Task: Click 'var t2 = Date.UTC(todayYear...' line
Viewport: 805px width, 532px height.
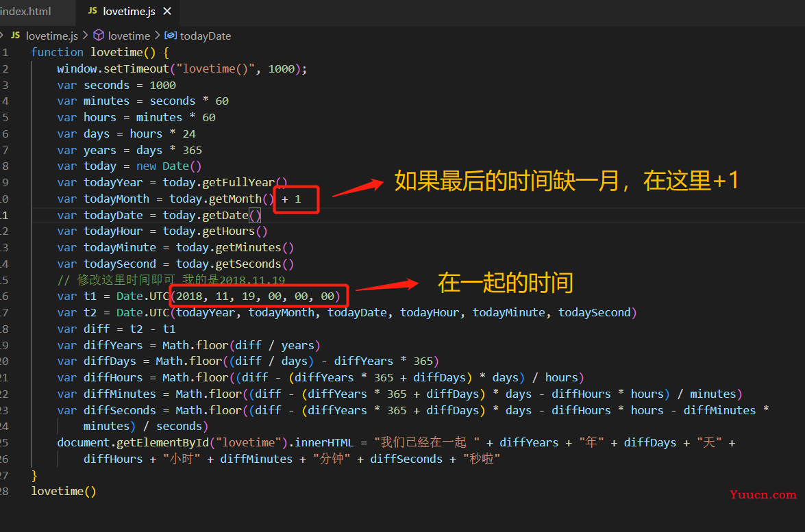Action: (x=347, y=313)
